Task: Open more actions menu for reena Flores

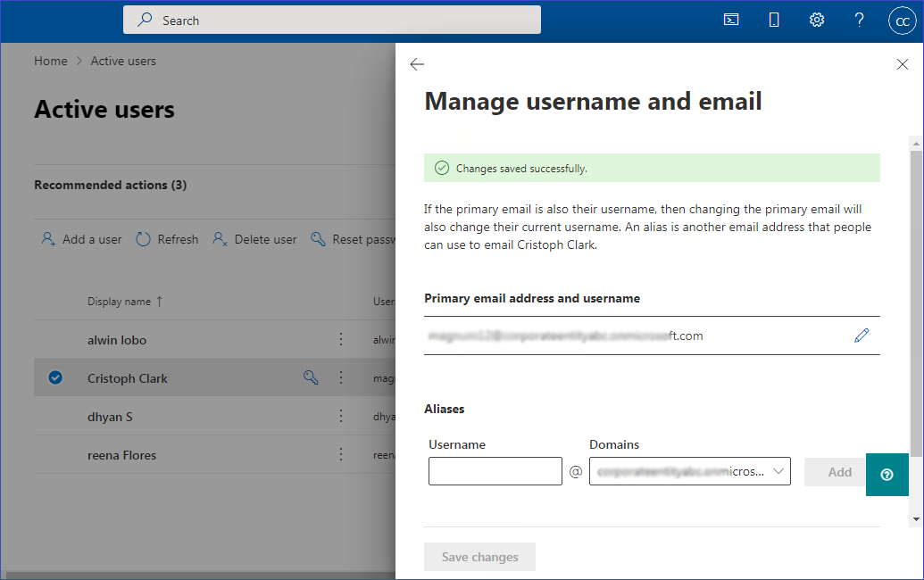Action: (x=341, y=454)
